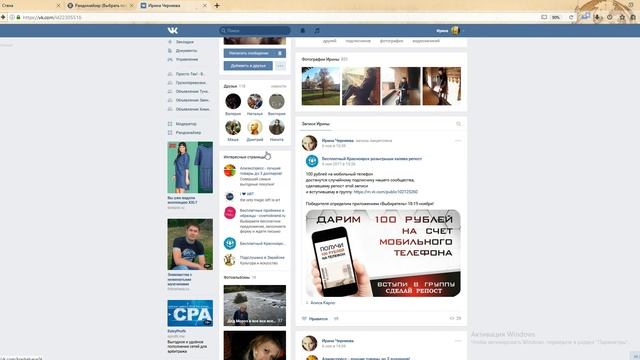The height and width of the screenshot is (360, 640).
Task: Click the Написать сообщение button
Action: pyautogui.click(x=249, y=53)
